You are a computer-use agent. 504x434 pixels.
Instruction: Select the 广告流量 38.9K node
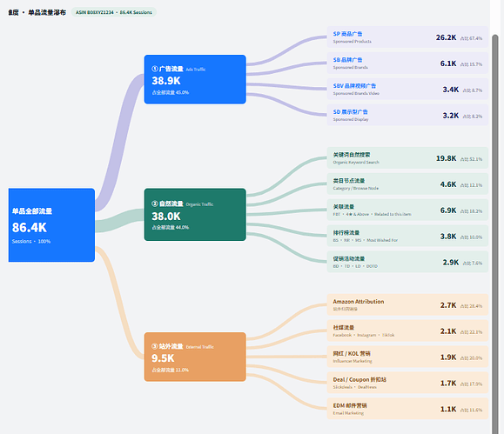[195, 79]
